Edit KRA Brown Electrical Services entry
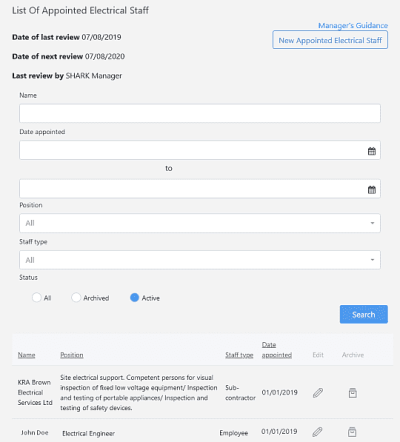Screen dimensions: 400x442 318,393
